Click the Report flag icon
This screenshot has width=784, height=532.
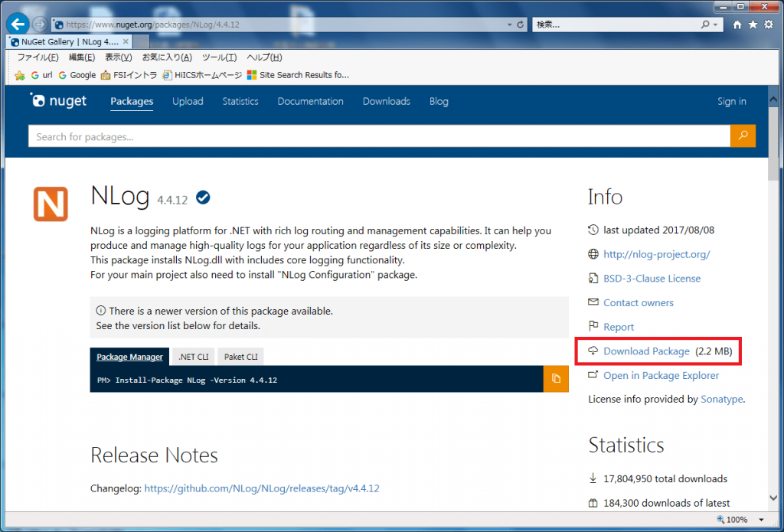click(x=594, y=327)
